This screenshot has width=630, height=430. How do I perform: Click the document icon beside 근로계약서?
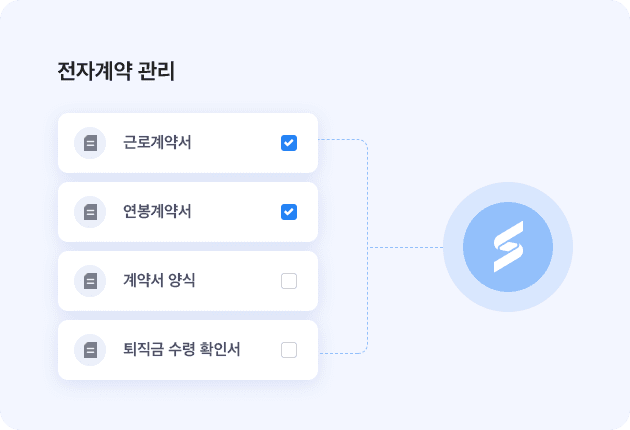click(90, 143)
